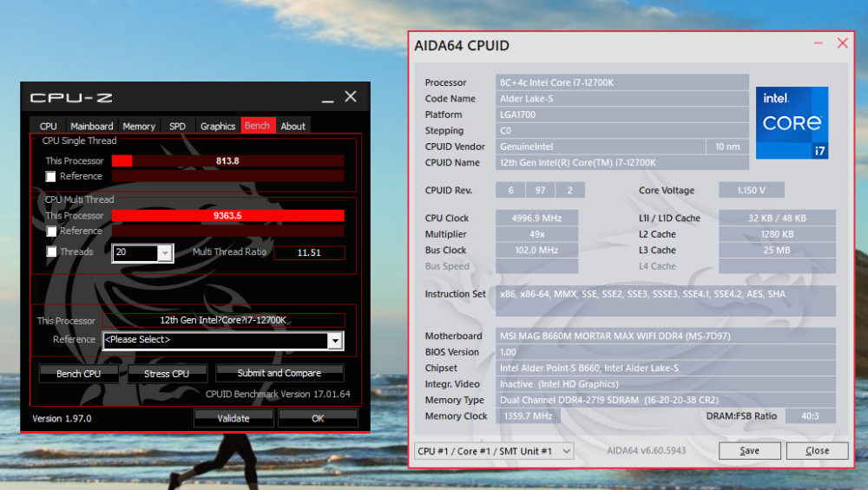Click the Multiplier value 49x
Image resolution: width=868 pixels, height=490 pixels.
pos(537,234)
